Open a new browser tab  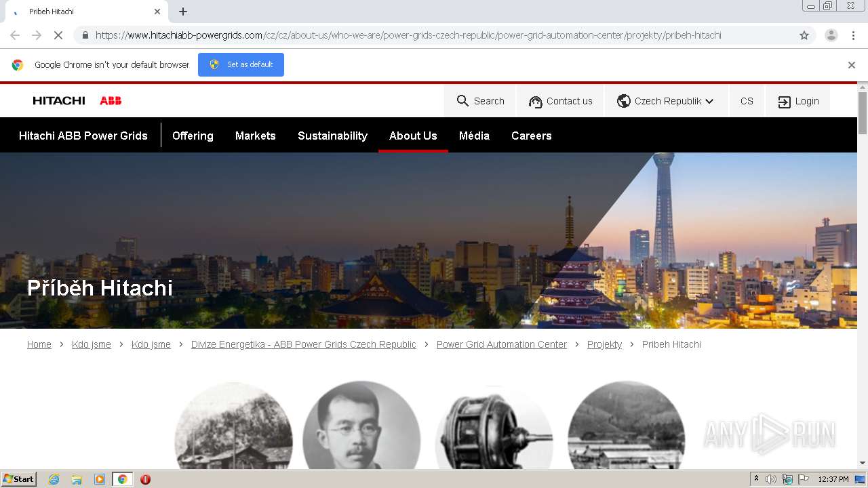(x=183, y=12)
